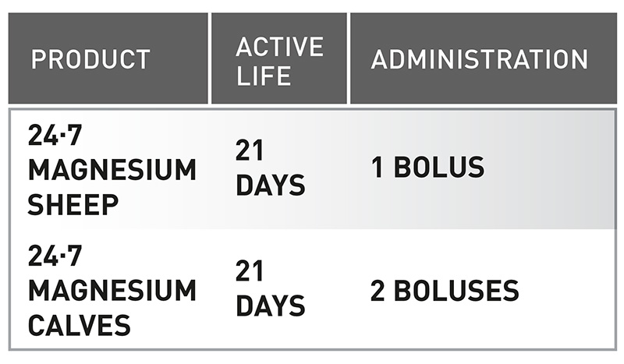Viewport: 624px width, 364px height.
Task: Click the number 21 in the Sheep row
Action: click(251, 152)
